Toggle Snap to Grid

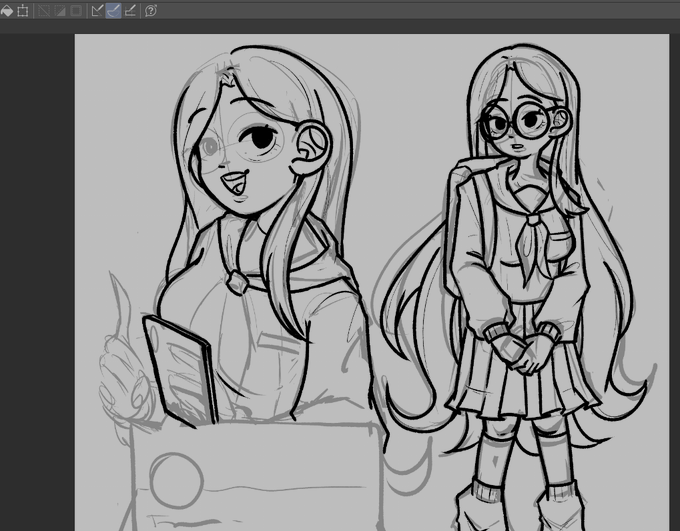[x=130, y=11]
